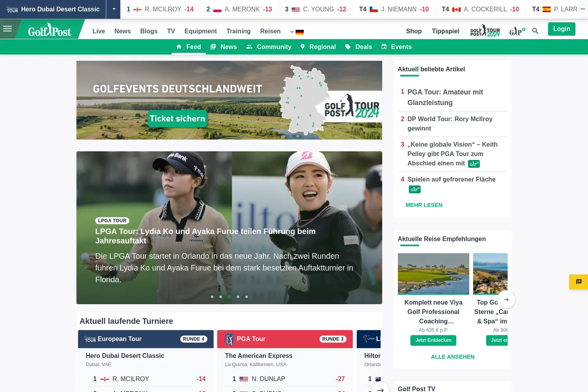Click A. MERONK -13 in top ticker
Viewport: 588px width, 392px height.
[239, 9]
